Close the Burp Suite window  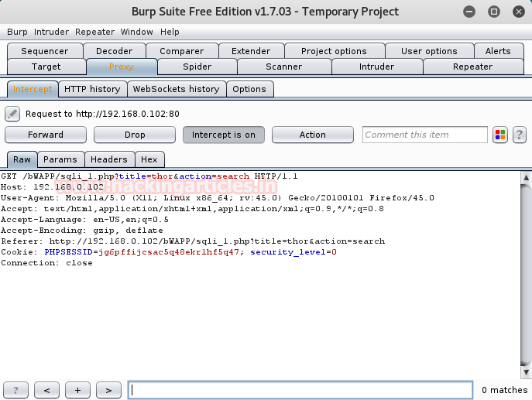click(519, 12)
